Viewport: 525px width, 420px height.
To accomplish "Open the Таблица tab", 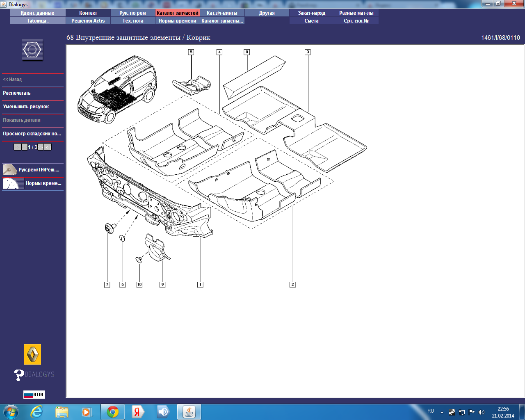I will (38, 21).
